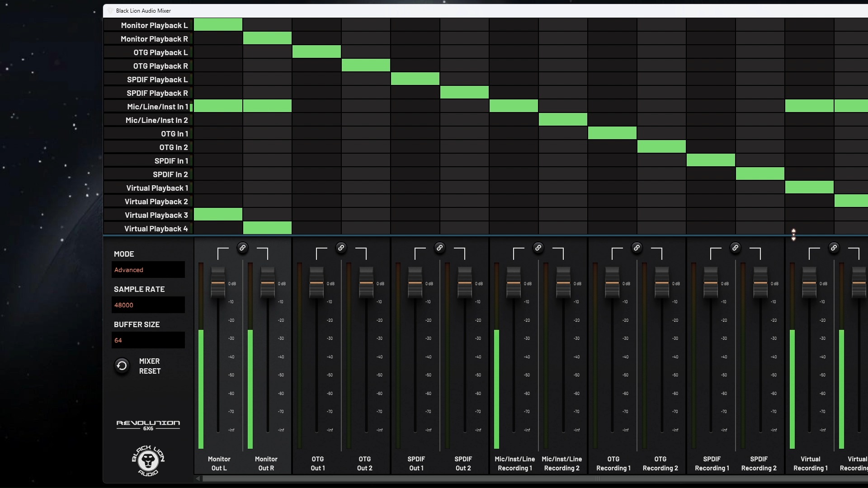Click the OTG Out stereo link icon
The width and height of the screenshot is (868, 488).
(x=341, y=248)
